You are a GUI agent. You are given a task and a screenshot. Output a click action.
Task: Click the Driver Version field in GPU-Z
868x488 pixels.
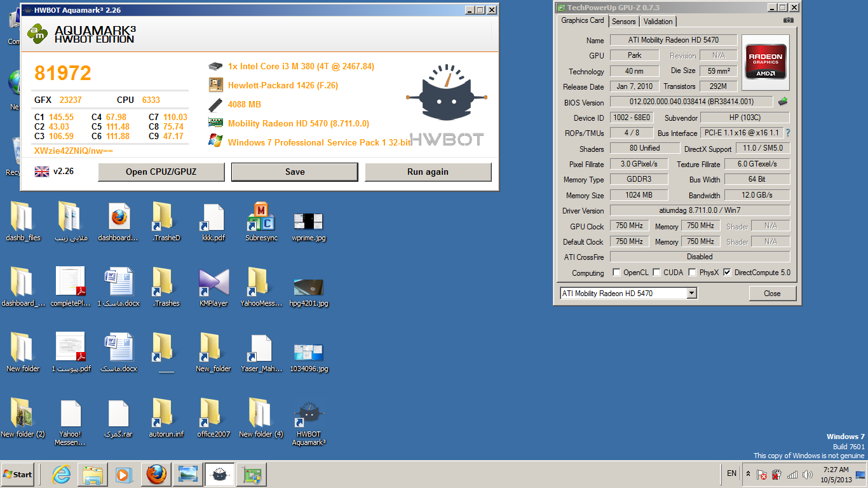click(x=700, y=210)
